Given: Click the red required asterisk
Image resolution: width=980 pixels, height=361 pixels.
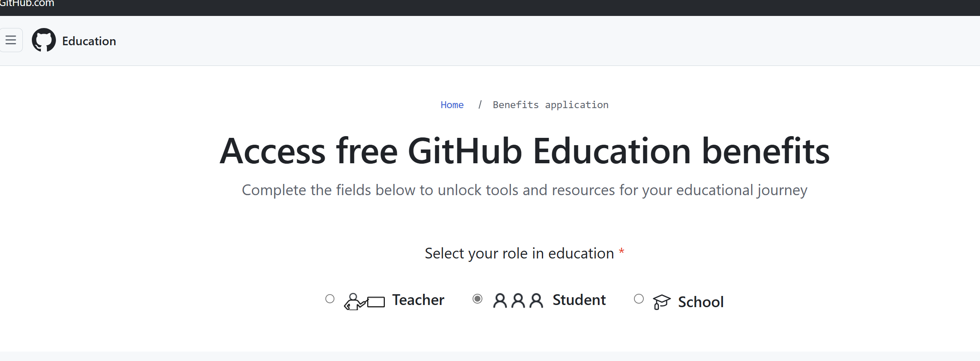Looking at the screenshot, I should [x=621, y=251].
